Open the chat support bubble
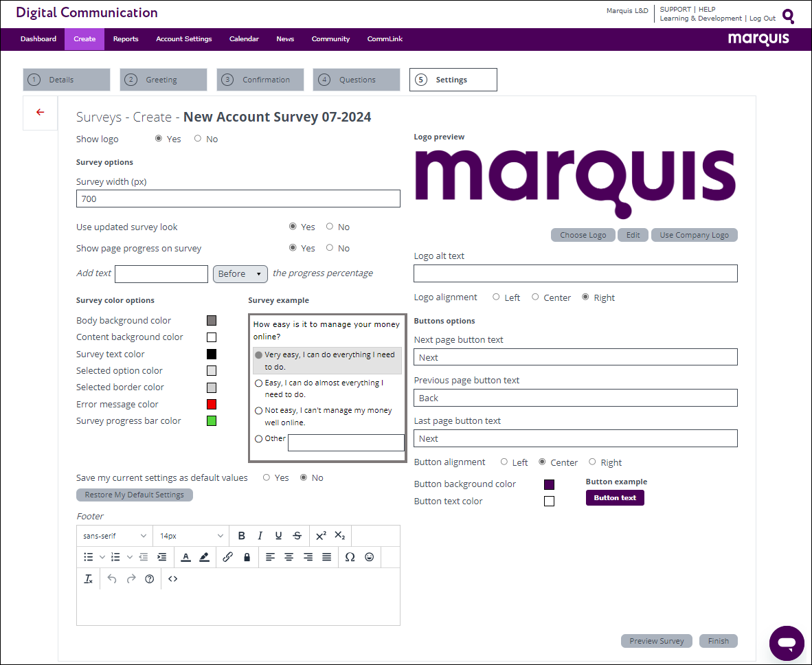 tap(787, 643)
